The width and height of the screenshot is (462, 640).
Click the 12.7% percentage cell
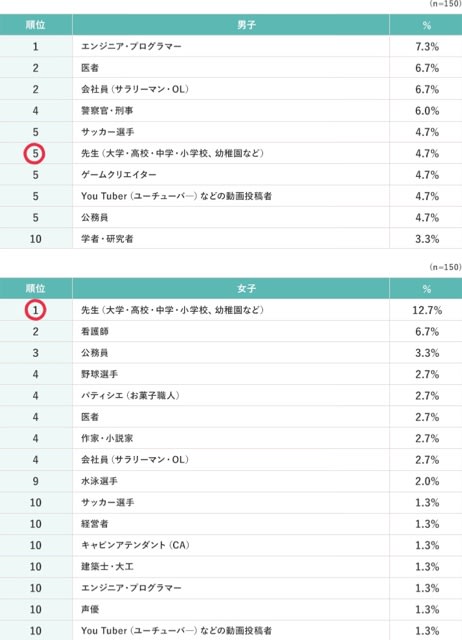(427, 310)
